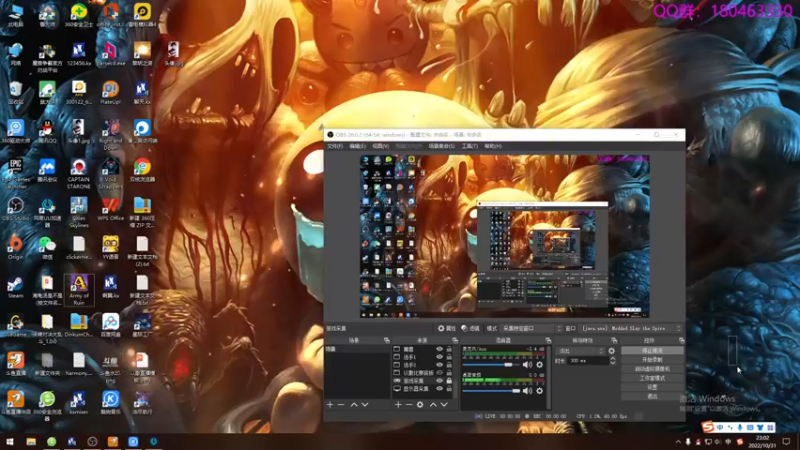800x450 pixels.
Task: Select 场景 item in scenes list
Action: (357, 349)
